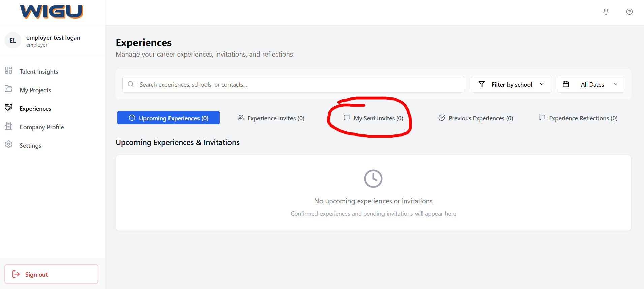Select the Experience Invites tab

(271, 118)
